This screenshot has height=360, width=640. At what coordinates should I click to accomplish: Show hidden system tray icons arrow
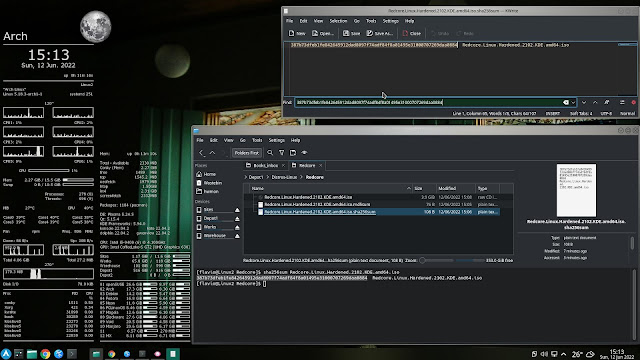tap(564, 354)
